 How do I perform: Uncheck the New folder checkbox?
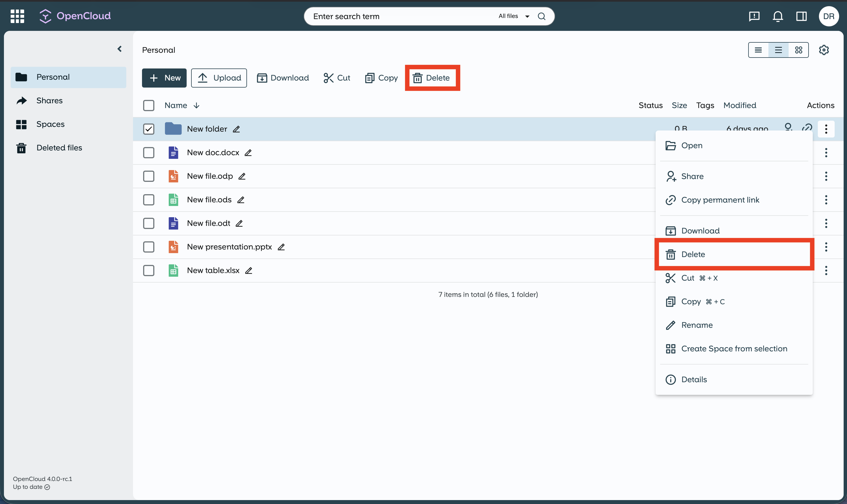(x=148, y=129)
